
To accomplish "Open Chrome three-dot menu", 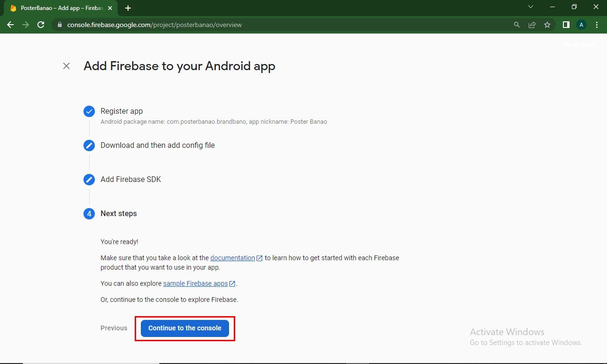I will click(x=596, y=25).
